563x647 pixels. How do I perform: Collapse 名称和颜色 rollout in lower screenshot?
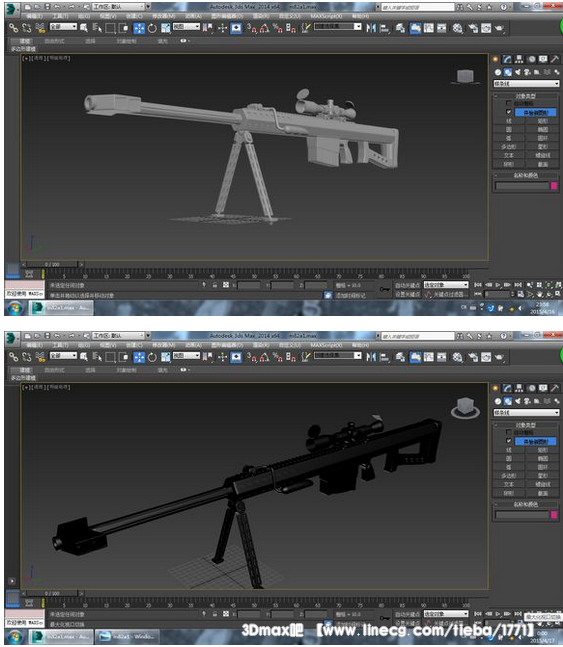[526, 504]
